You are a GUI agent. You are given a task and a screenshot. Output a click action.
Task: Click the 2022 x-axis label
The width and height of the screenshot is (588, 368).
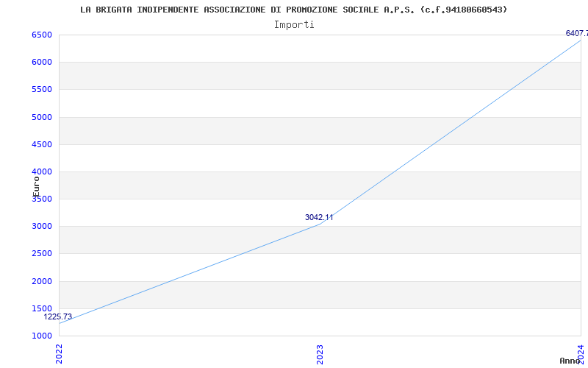(x=59, y=353)
